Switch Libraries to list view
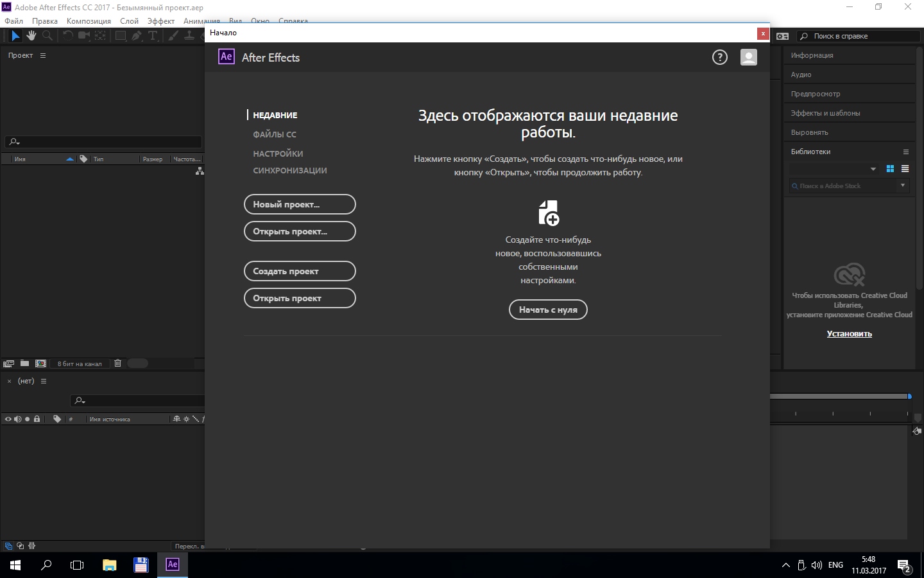The height and width of the screenshot is (578, 924). [x=905, y=169]
